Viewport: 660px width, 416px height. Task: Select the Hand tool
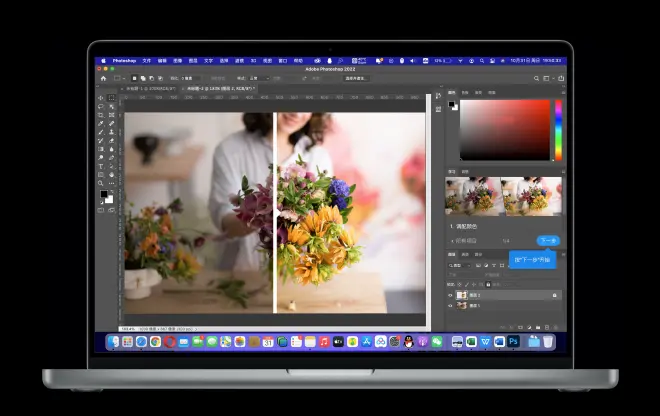pos(112,175)
